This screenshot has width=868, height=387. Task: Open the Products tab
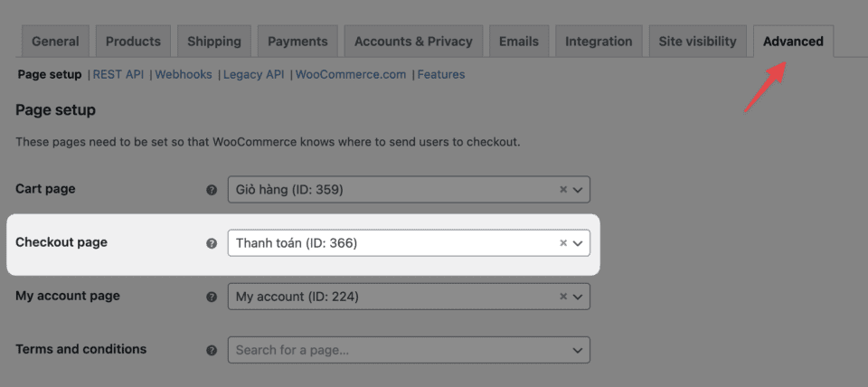[x=133, y=42]
